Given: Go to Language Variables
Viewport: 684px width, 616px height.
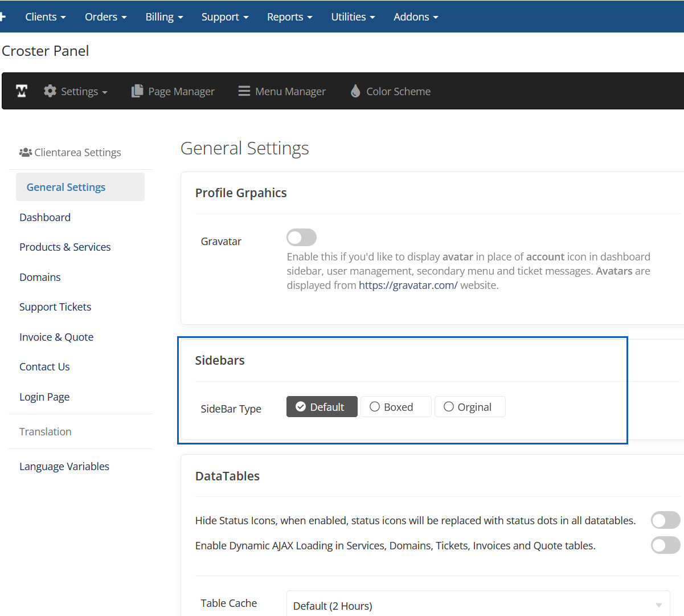Looking at the screenshot, I should pyautogui.click(x=64, y=467).
